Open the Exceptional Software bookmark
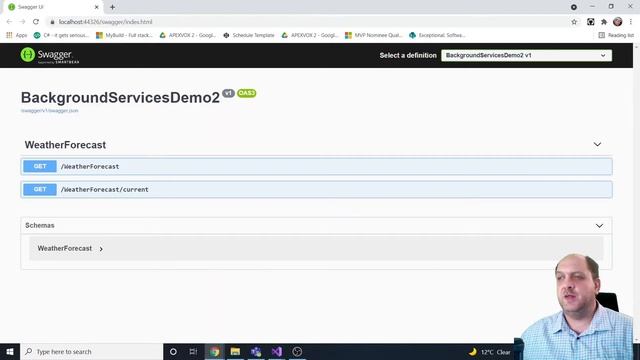The height and width of the screenshot is (360, 640). pos(437,36)
